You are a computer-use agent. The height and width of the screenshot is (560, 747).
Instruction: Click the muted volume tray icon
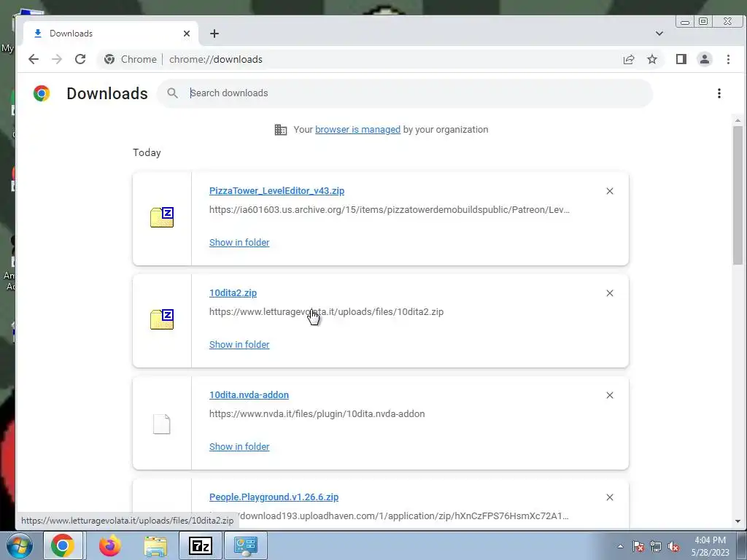point(673,546)
